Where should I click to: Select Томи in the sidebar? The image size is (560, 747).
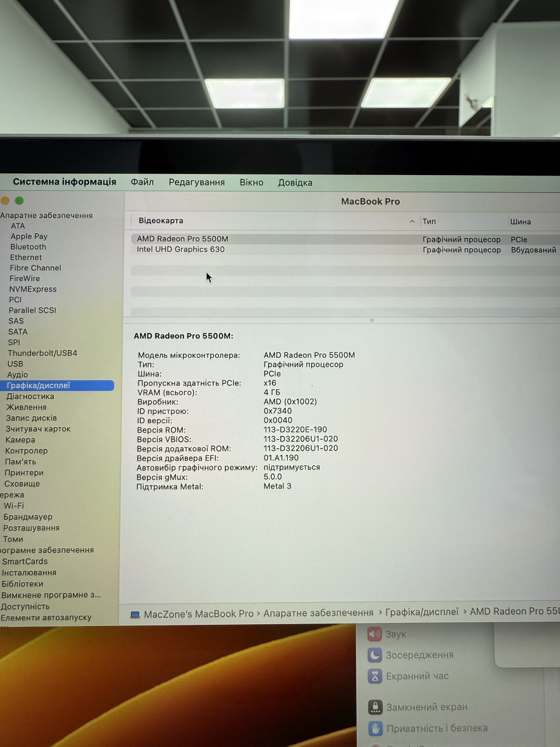click(x=13, y=539)
